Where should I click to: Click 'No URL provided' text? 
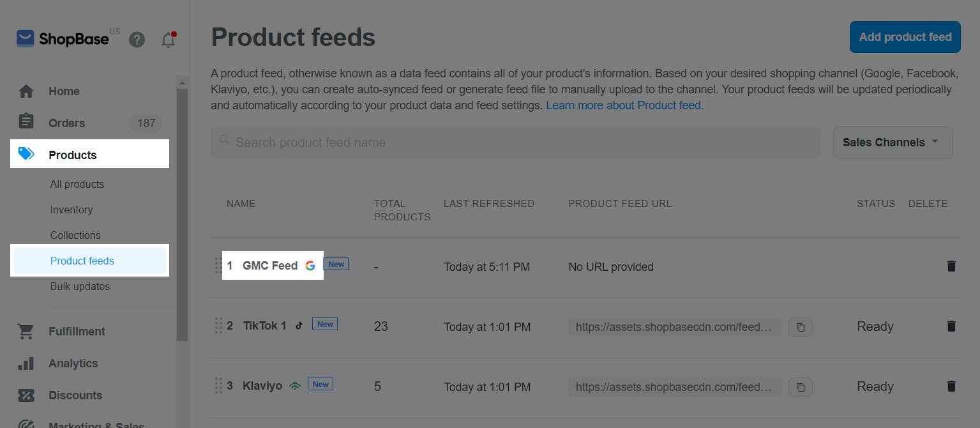pos(611,267)
